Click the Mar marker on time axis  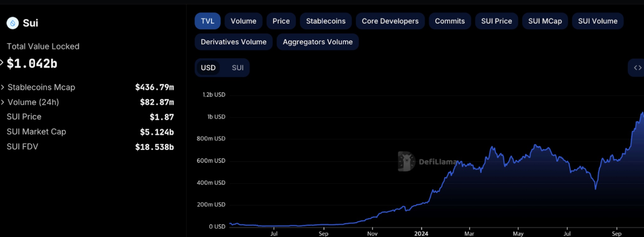(469, 234)
